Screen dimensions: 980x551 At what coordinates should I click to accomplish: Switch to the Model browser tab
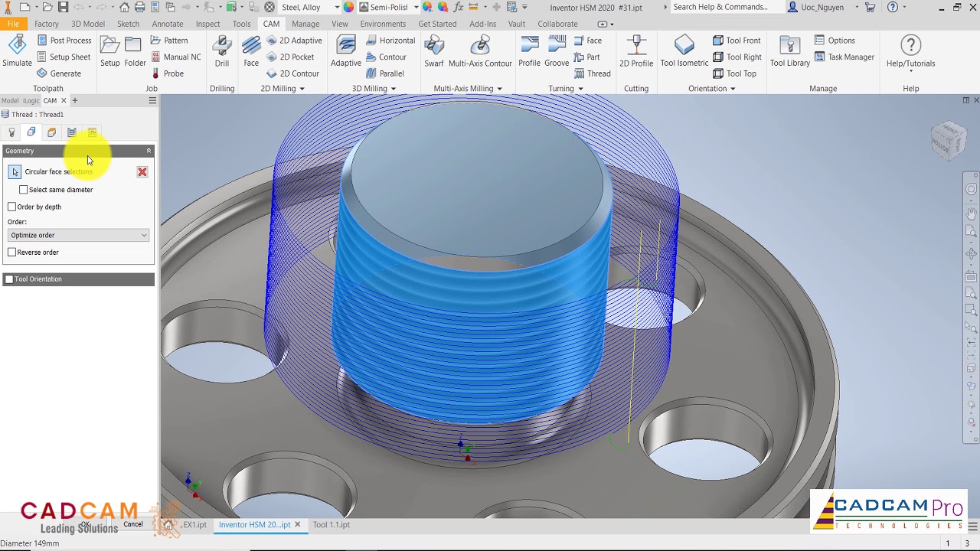[10, 100]
